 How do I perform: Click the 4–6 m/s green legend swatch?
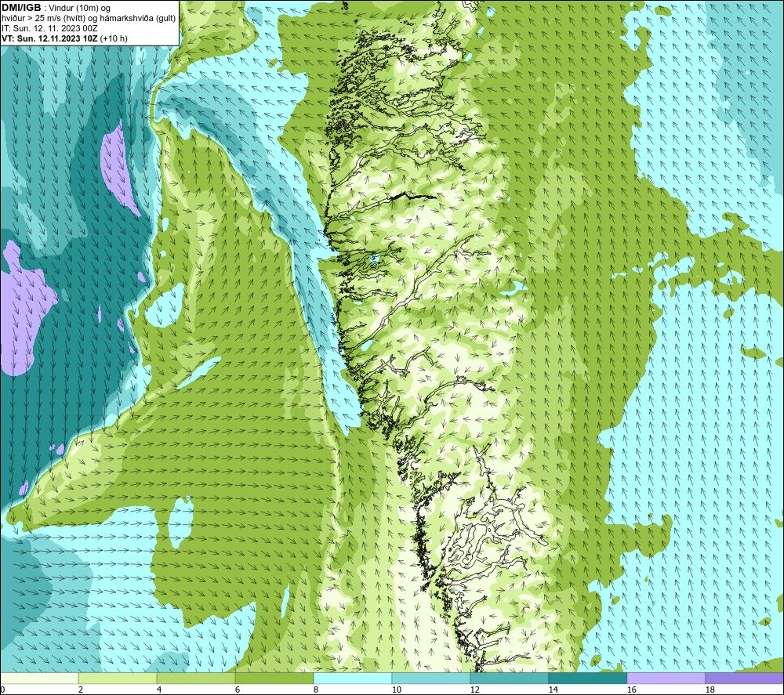click(196, 679)
